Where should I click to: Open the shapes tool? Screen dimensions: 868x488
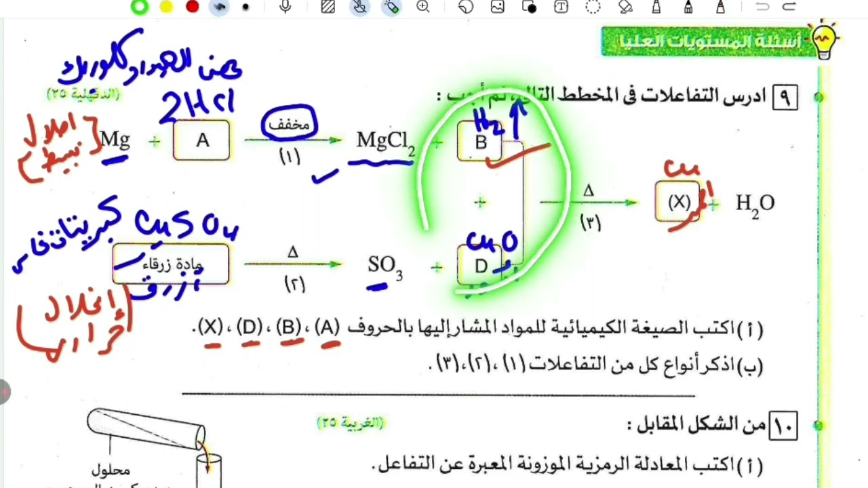pyautogui.click(x=466, y=7)
